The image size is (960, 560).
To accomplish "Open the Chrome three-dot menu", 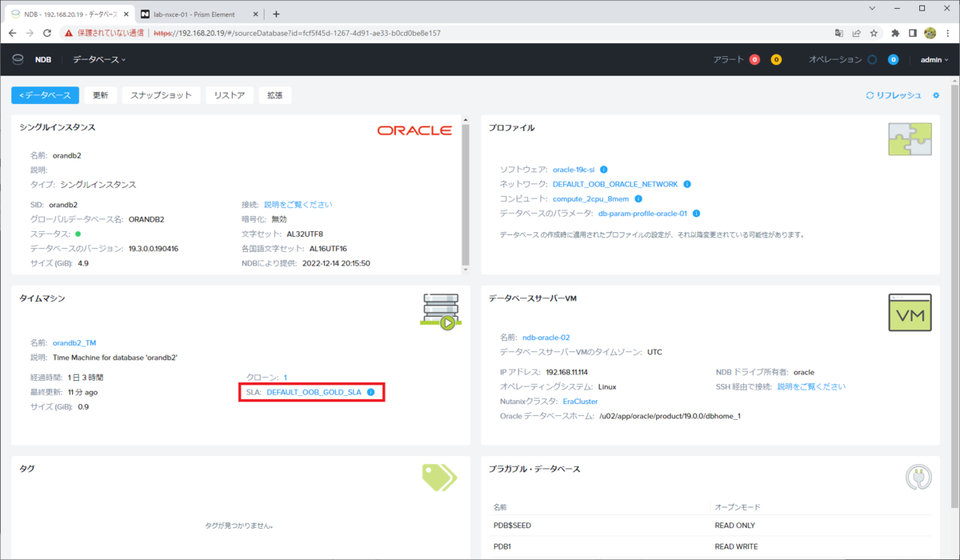I will 948,34.
